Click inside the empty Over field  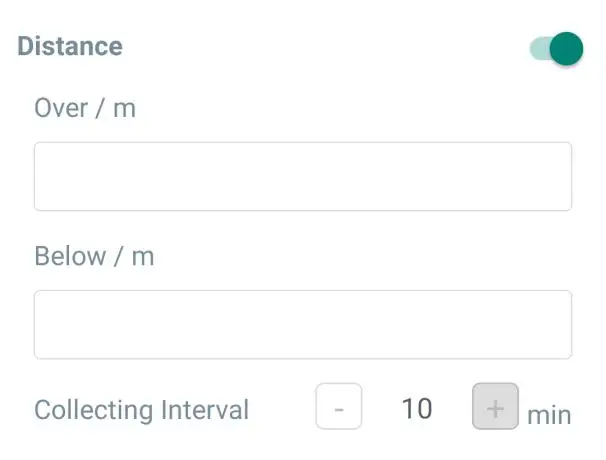tap(302, 176)
